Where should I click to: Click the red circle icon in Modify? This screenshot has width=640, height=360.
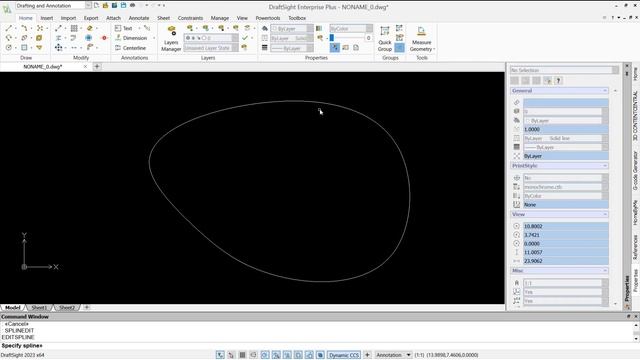[104, 38]
